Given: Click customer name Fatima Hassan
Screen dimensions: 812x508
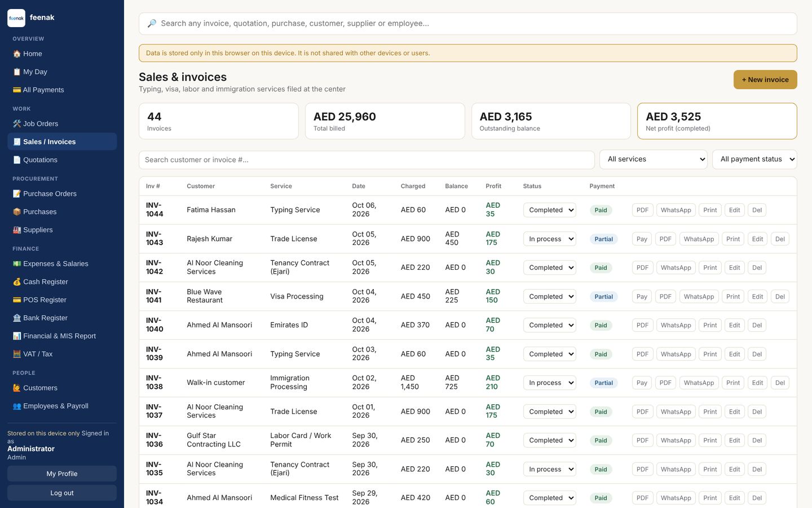Looking at the screenshot, I should click(211, 210).
